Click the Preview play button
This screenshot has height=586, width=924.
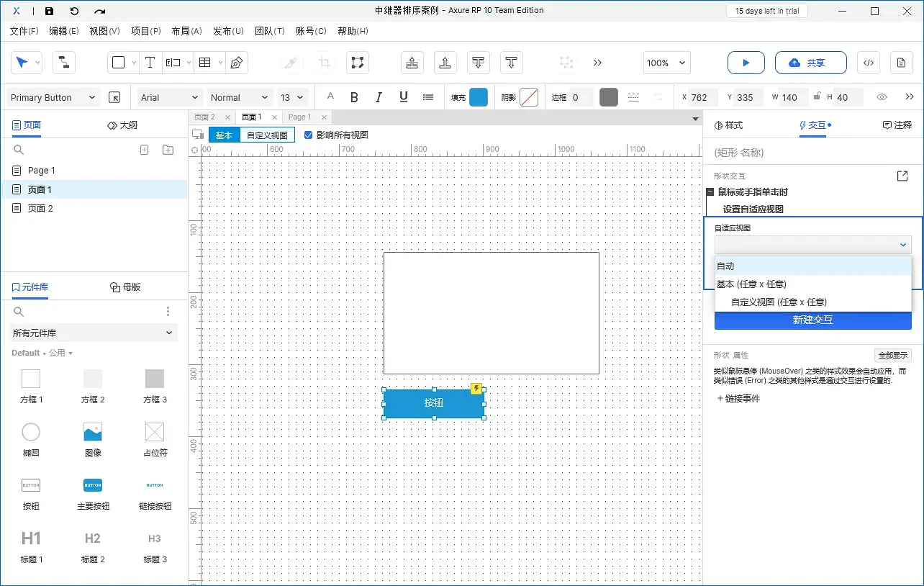pos(746,63)
